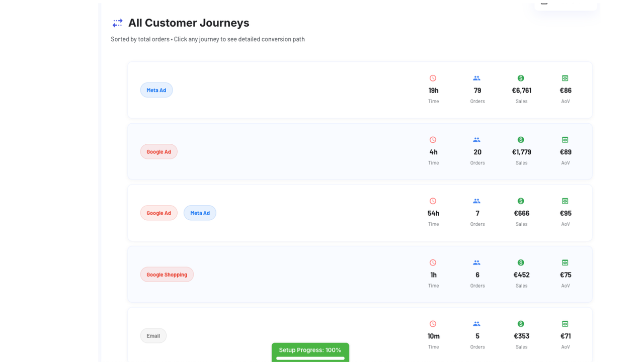The image size is (644, 362).
Task: Click the €1,779 sales value
Action: [521, 152]
